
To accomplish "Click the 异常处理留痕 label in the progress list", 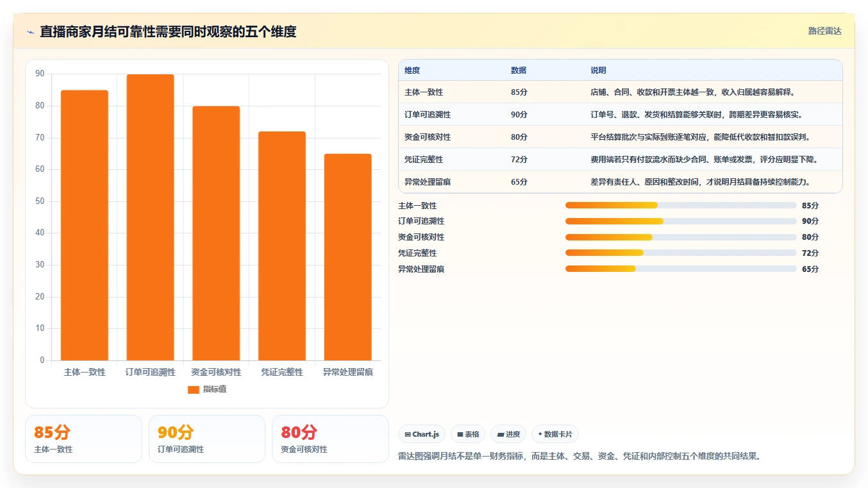I will tap(421, 269).
